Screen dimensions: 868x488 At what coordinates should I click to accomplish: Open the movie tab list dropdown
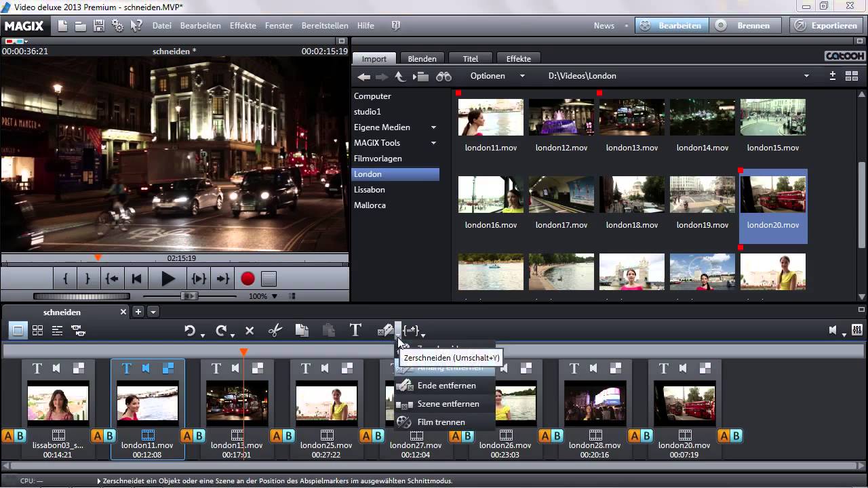coord(153,312)
